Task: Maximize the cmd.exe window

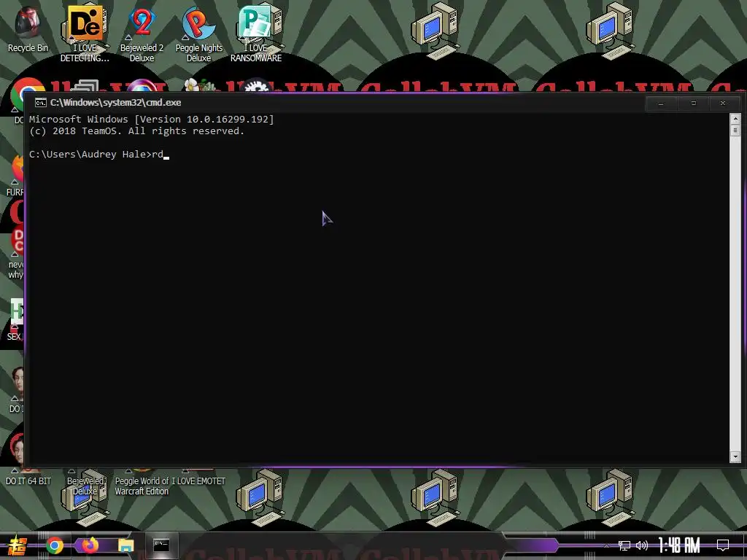Action: pyautogui.click(x=694, y=104)
